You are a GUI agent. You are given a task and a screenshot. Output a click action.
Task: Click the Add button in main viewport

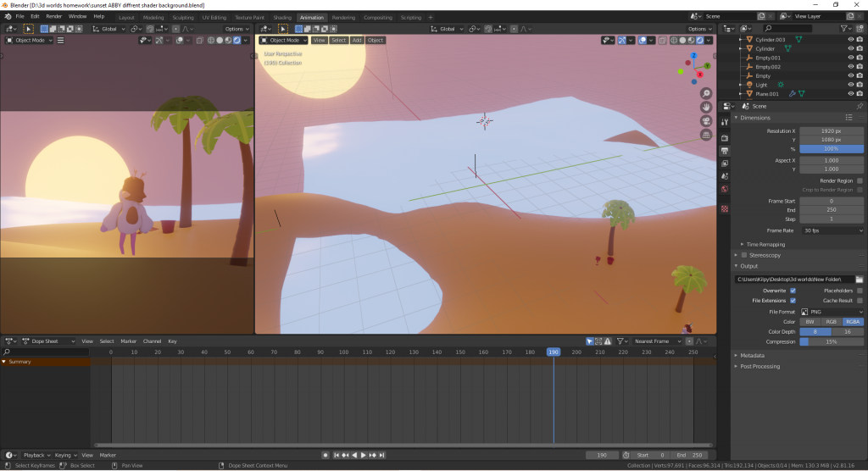coord(357,41)
